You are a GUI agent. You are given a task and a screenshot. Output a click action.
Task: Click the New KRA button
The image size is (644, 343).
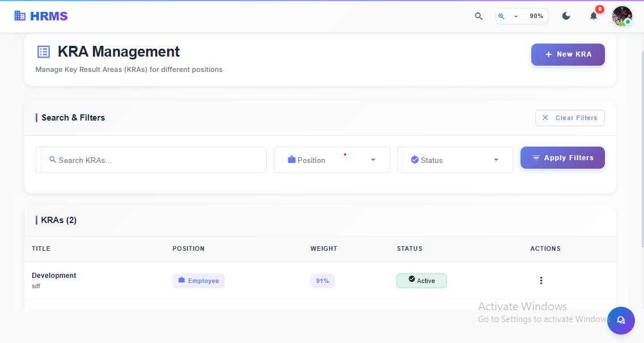pyautogui.click(x=568, y=54)
